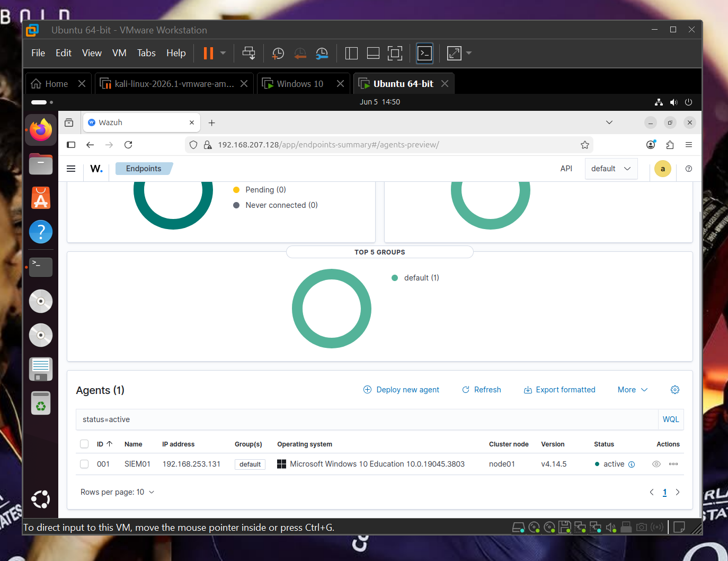The height and width of the screenshot is (561, 728).
Task: Expand the power options dropdown arrow
Action: point(223,53)
